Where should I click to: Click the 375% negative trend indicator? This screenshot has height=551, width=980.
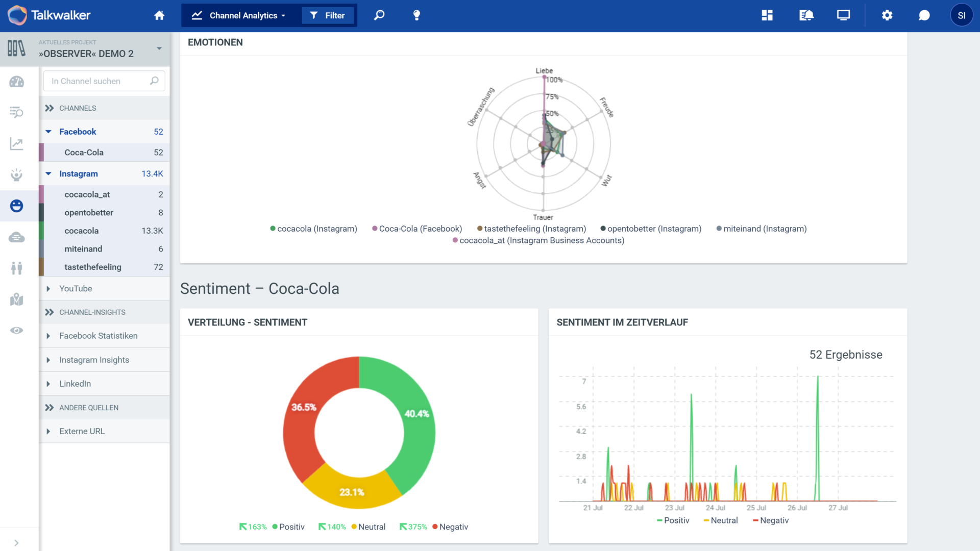click(413, 527)
